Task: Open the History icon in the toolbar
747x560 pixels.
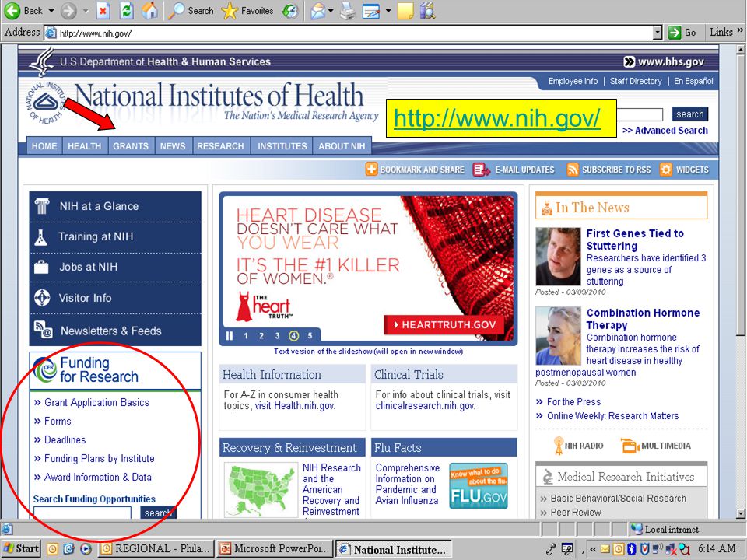Action: [x=289, y=10]
